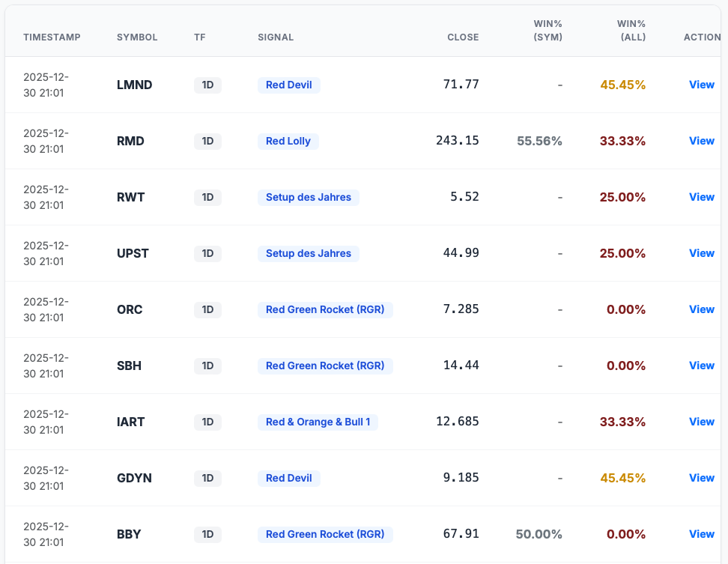The height and width of the screenshot is (564, 728).
Task: Select the GDYN symbol
Action: (x=134, y=478)
